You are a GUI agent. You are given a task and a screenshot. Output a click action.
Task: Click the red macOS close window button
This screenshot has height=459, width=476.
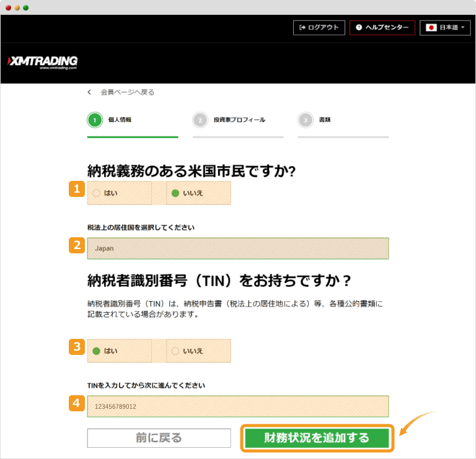8,7
